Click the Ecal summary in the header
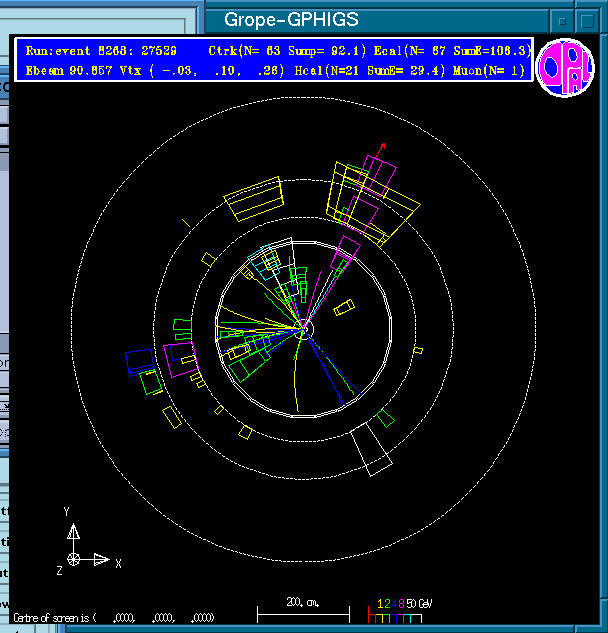 tap(458, 50)
